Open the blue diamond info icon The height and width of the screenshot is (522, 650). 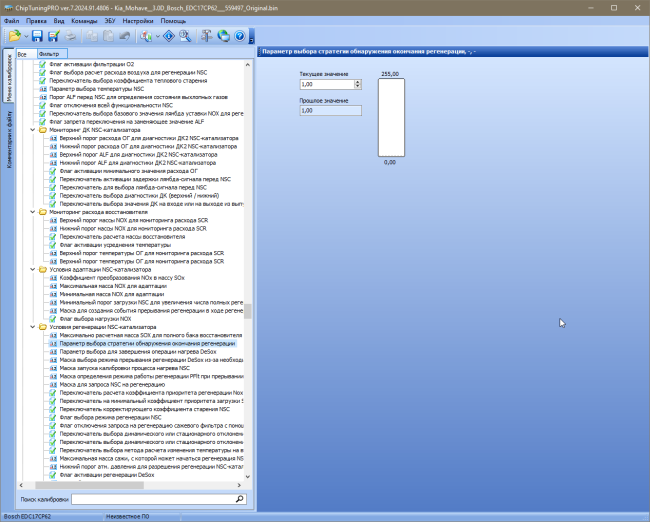pos(169,36)
